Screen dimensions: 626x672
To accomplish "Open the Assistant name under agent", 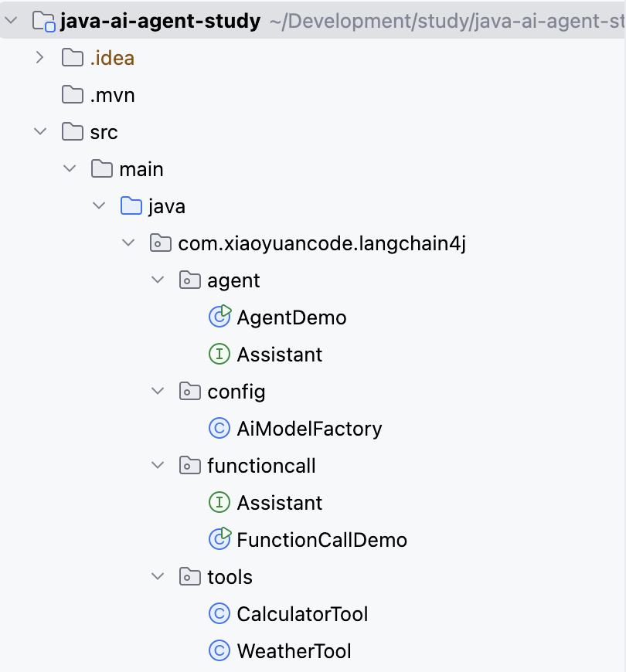I will 280,355.
